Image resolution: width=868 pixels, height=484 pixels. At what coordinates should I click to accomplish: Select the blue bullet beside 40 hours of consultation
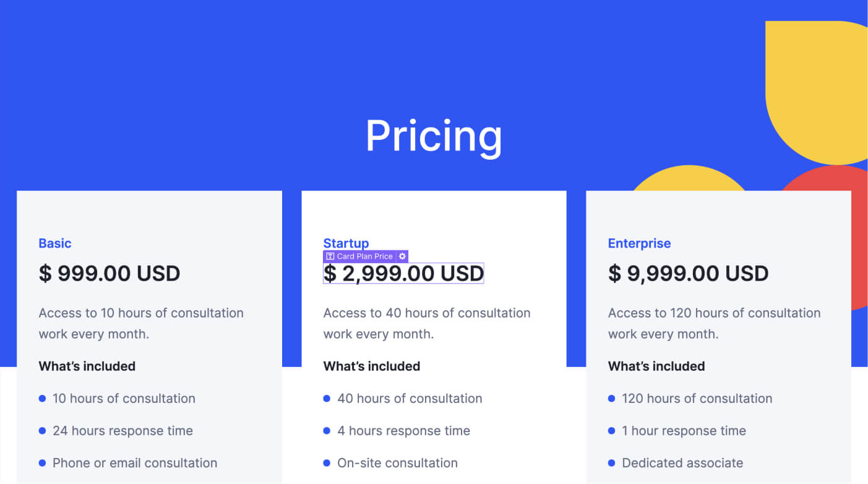pyautogui.click(x=327, y=399)
